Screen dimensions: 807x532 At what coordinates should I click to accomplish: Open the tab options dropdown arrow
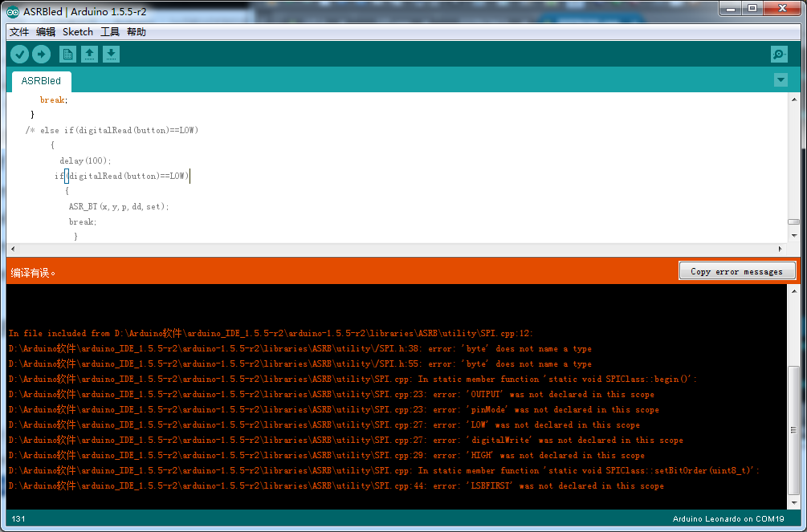(781, 79)
